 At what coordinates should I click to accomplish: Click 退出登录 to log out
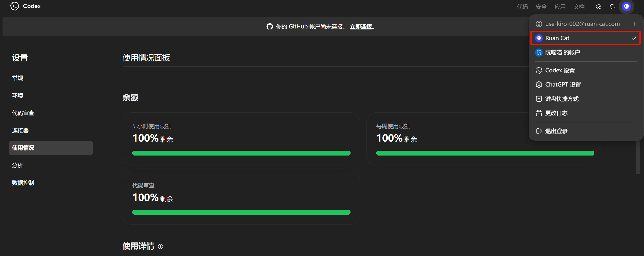tap(556, 131)
